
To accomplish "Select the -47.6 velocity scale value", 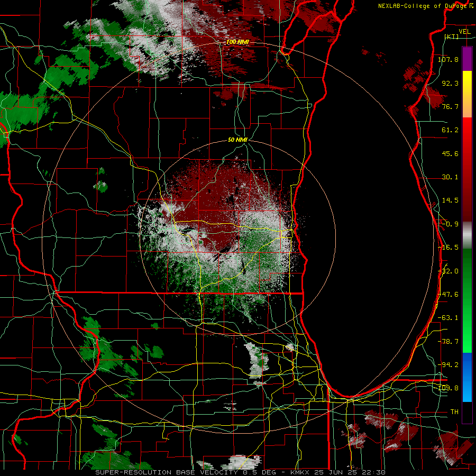I will point(448,295).
